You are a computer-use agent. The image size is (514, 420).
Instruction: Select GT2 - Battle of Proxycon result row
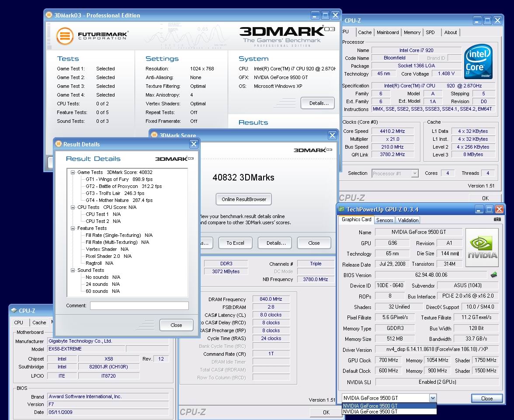click(124, 186)
